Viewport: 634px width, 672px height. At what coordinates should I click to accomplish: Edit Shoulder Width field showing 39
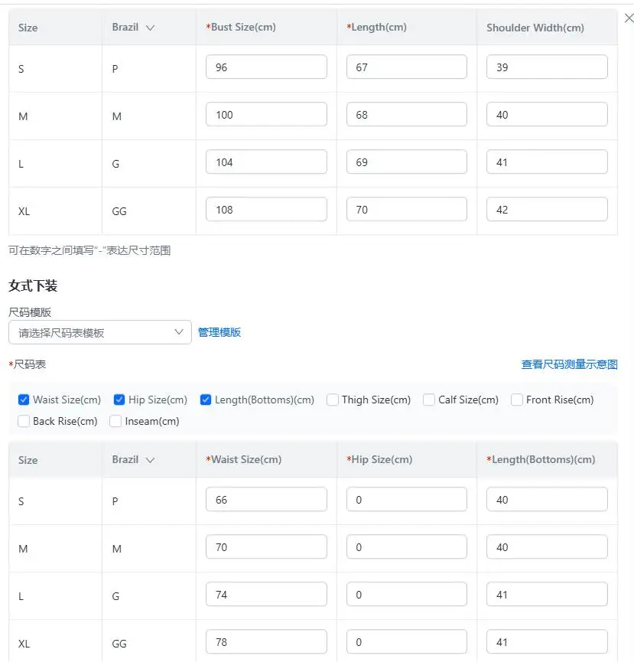(x=547, y=67)
